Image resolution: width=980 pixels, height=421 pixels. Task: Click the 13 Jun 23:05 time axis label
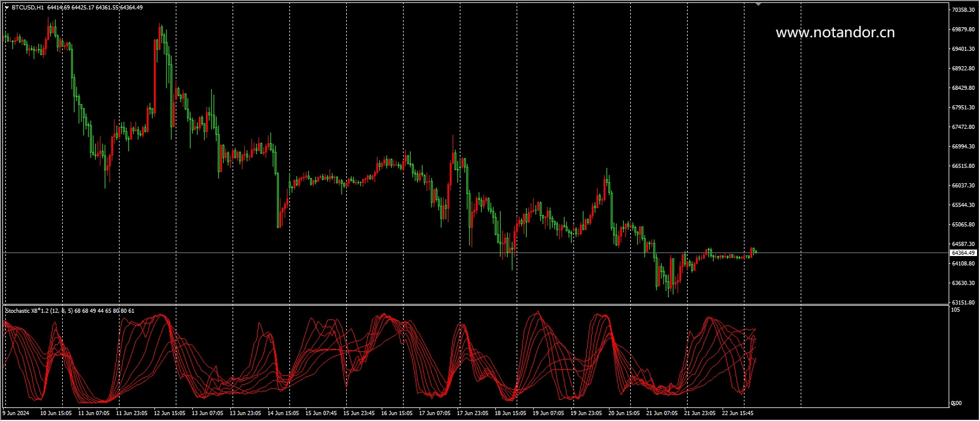[x=246, y=413]
